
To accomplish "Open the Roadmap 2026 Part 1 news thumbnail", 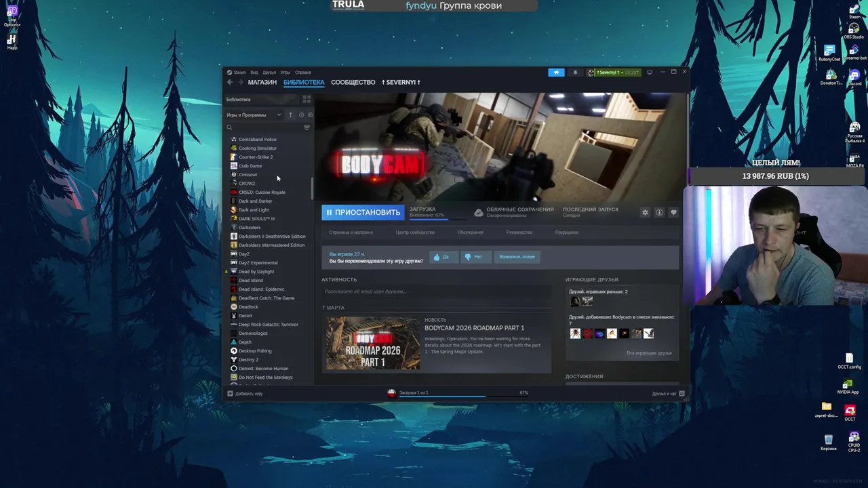I will [373, 344].
